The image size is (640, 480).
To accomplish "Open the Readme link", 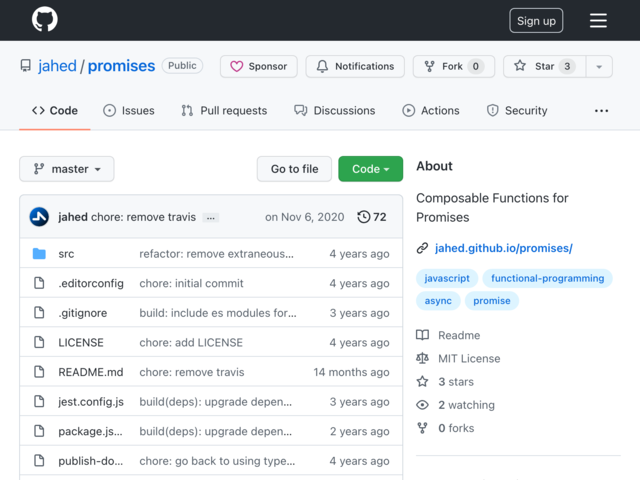I will click(448, 335).
